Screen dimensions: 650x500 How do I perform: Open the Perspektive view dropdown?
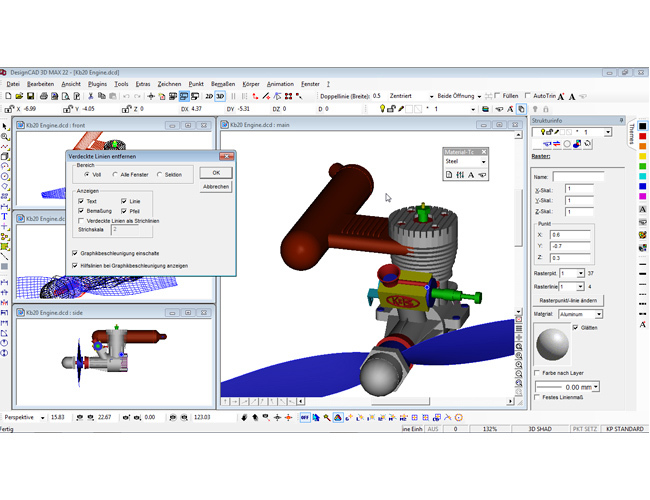42,417
